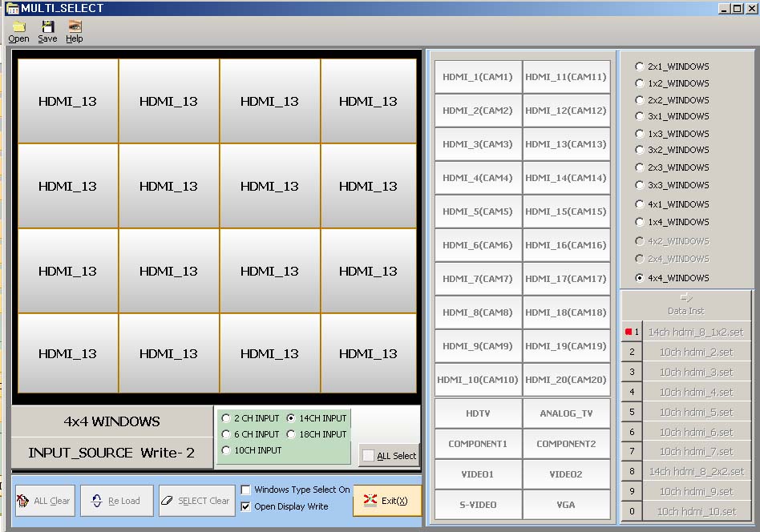Select source HDMI_13(CAM13)

pyautogui.click(x=566, y=144)
